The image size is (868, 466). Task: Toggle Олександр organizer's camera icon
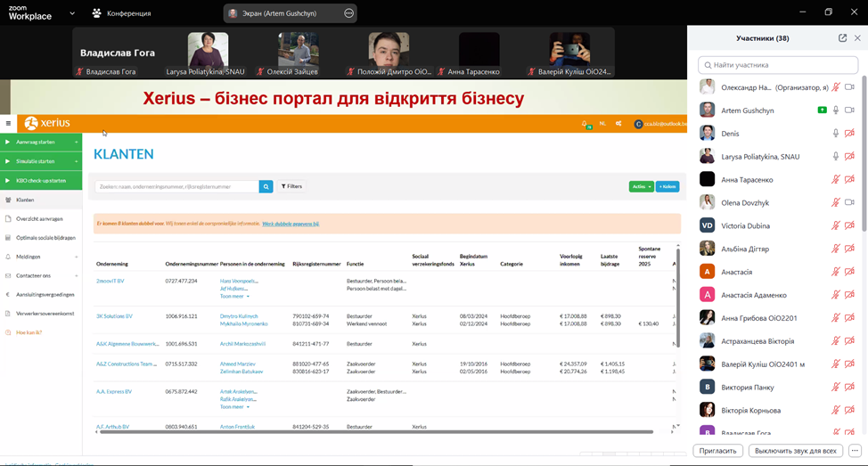click(x=850, y=87)
